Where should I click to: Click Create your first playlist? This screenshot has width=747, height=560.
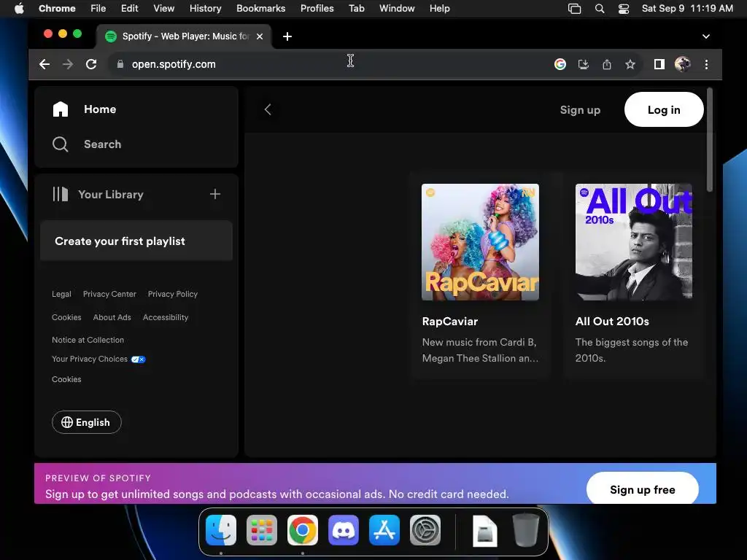[x=136, y=241]
